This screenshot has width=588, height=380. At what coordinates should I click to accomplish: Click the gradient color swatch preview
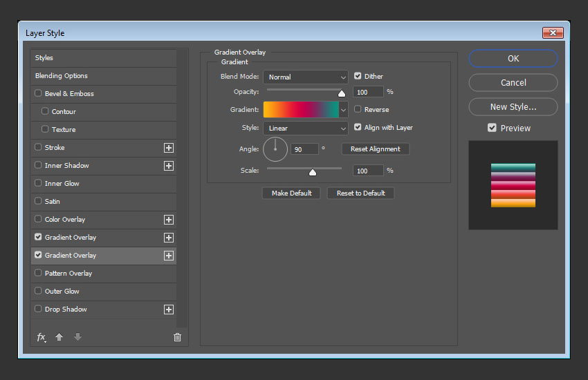pyautogui.click(x=301, y=110)
